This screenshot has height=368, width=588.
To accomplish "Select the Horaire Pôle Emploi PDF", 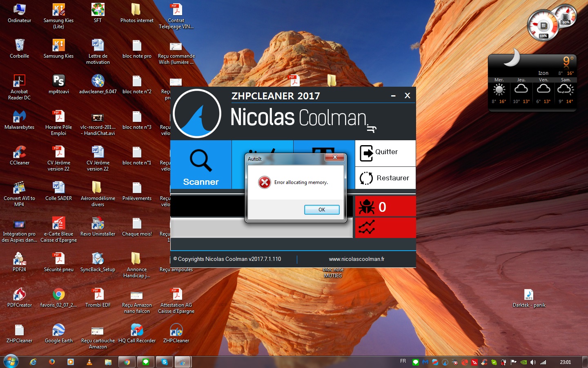I will click(x=58, y=123).
